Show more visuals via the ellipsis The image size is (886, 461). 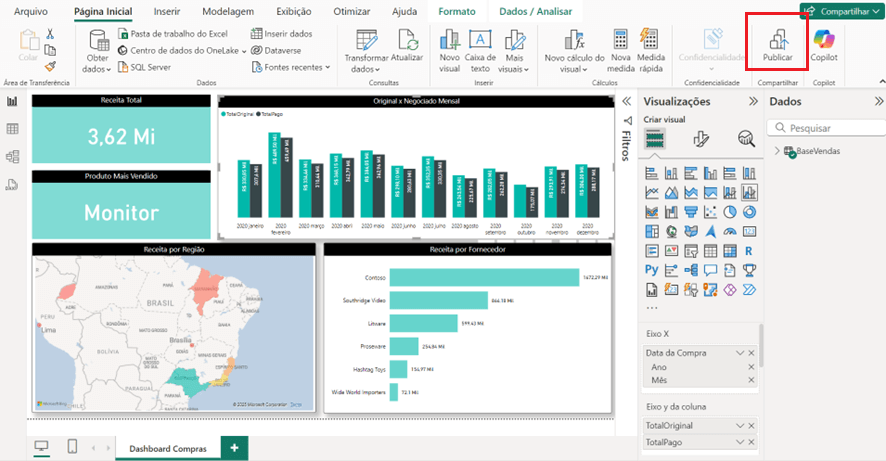pyautogui.click(x=652, y=308)
